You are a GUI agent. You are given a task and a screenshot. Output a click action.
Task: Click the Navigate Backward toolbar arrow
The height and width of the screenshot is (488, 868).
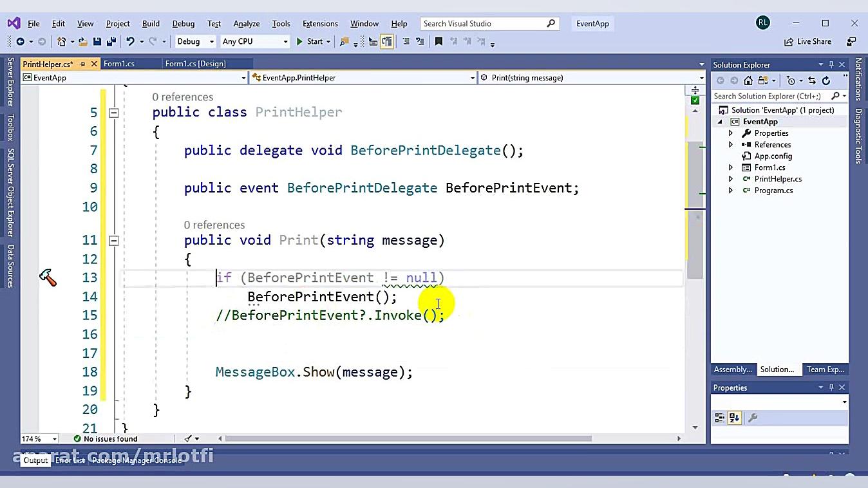coord(20,41)
